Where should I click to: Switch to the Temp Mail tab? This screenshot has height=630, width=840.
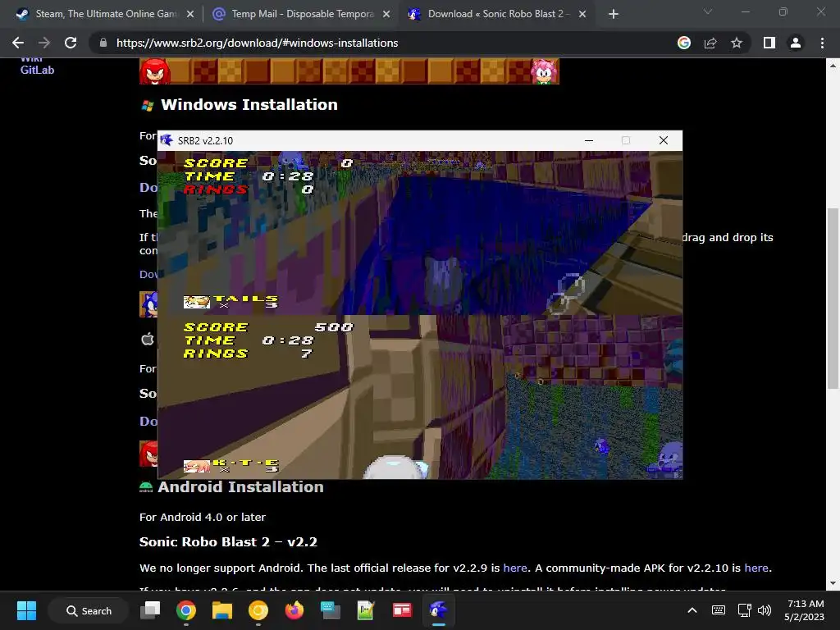300,14
